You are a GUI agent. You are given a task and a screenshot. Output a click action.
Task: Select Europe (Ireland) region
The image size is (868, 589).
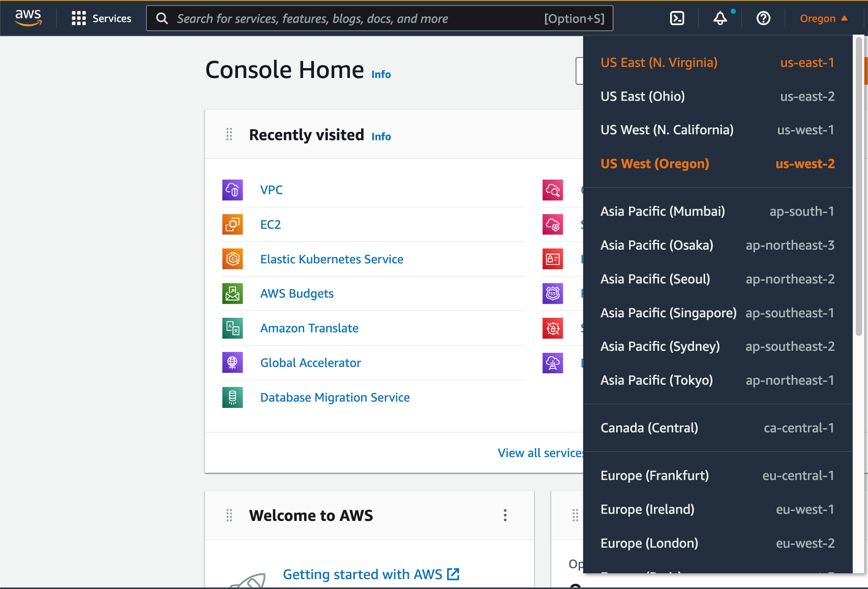click(718, 509)
